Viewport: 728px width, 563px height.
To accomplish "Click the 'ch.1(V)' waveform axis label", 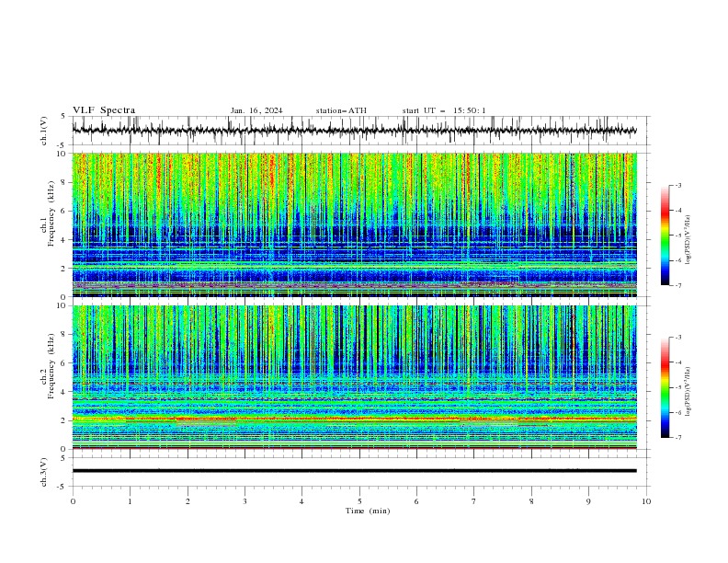I will click(x=44, y=131).
